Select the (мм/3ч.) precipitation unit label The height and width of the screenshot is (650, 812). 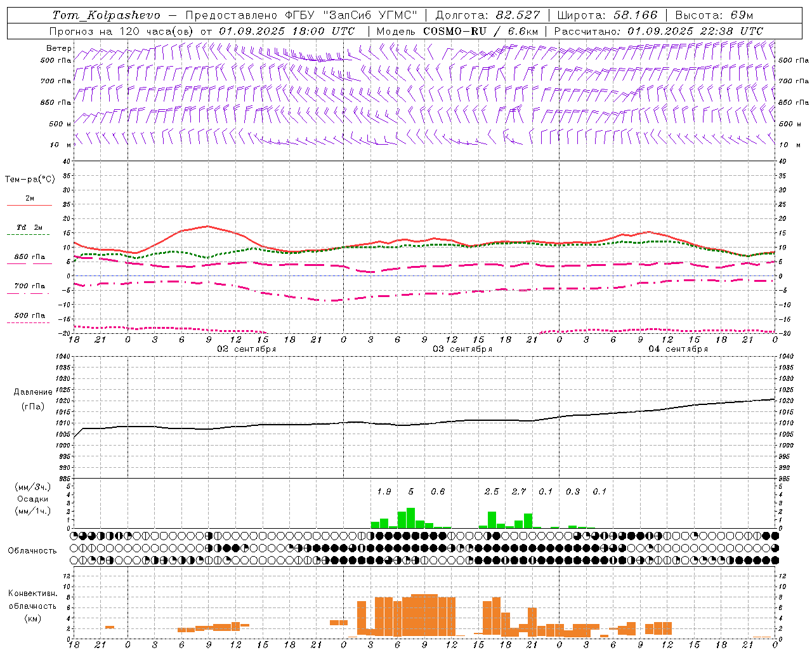(33, 487)
